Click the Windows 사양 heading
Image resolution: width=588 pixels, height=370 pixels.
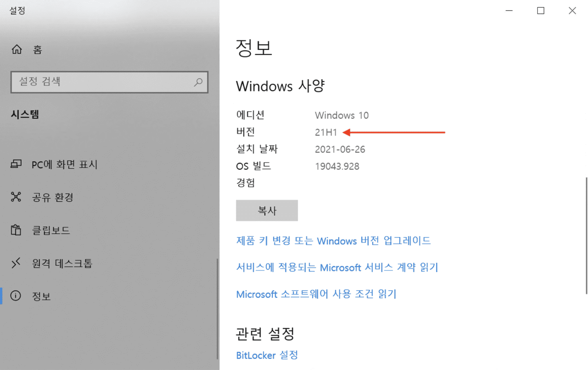281,86
